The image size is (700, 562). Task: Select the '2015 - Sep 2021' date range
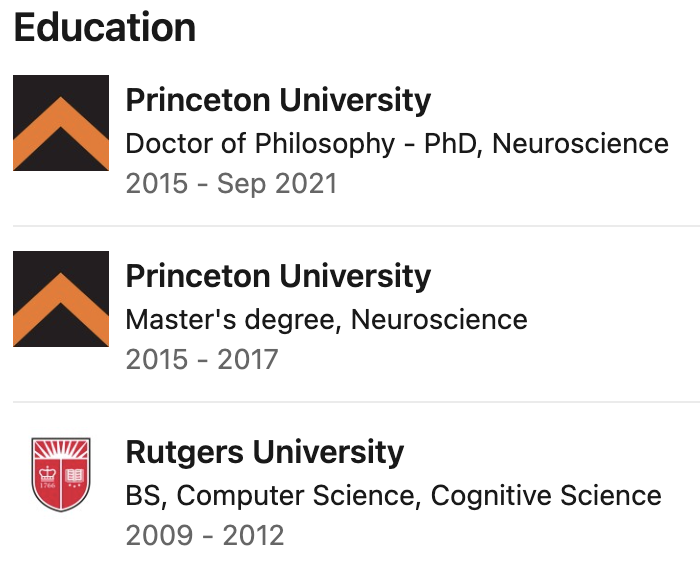pos(231,184)
